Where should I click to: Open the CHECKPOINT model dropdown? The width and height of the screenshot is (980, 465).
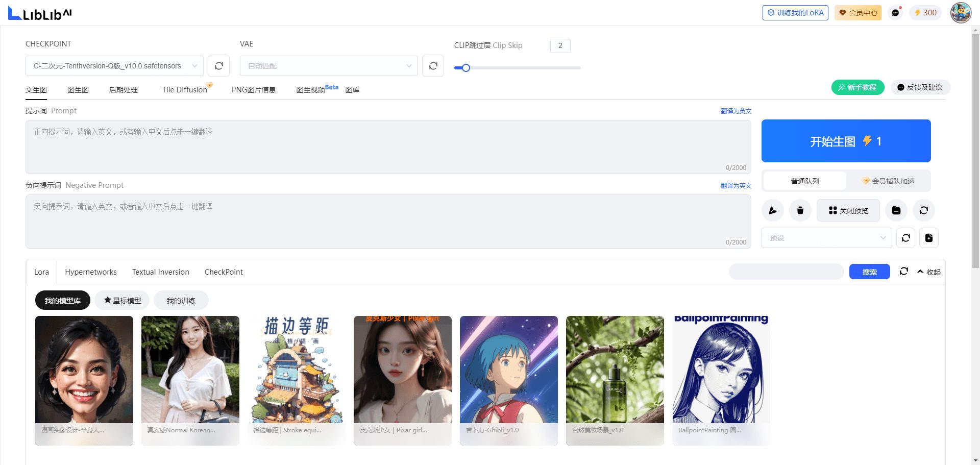click(114, 66)
